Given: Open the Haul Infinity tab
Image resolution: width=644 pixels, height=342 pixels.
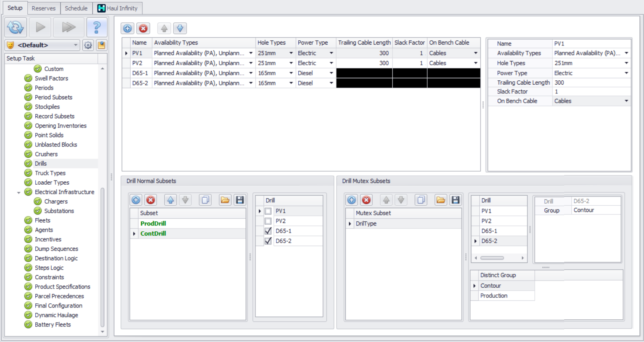Looking at the screenshot, I should point(118,8).
